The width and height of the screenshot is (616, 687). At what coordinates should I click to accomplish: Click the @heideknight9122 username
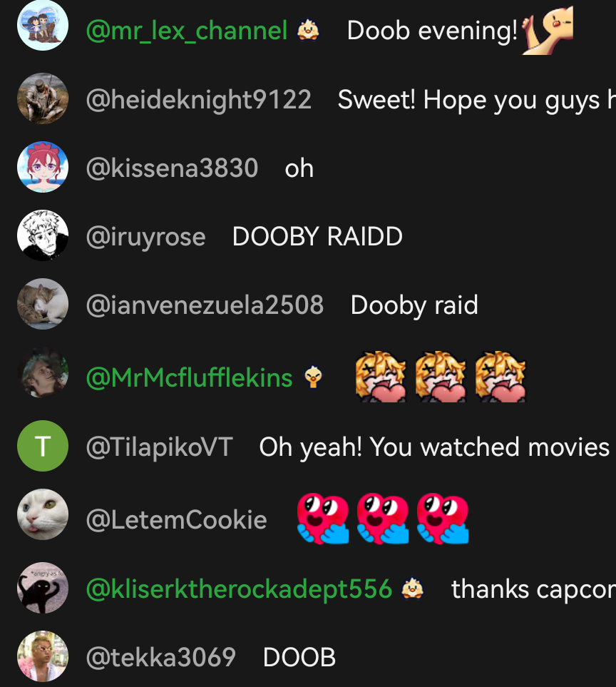click(199, 100)
